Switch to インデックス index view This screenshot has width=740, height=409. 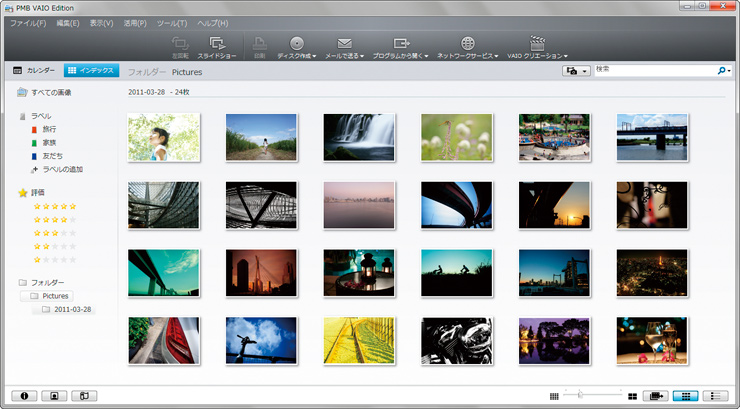pos(92,71)
